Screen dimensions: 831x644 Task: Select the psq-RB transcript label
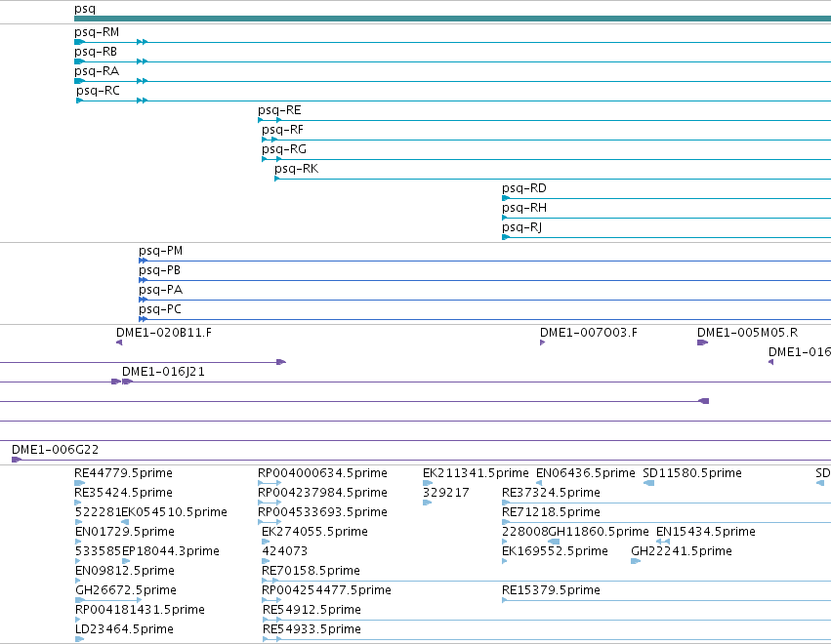[96, 52]
